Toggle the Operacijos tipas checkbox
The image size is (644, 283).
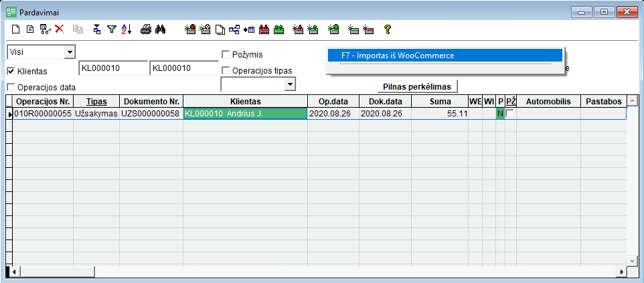(x=226, y=70)
